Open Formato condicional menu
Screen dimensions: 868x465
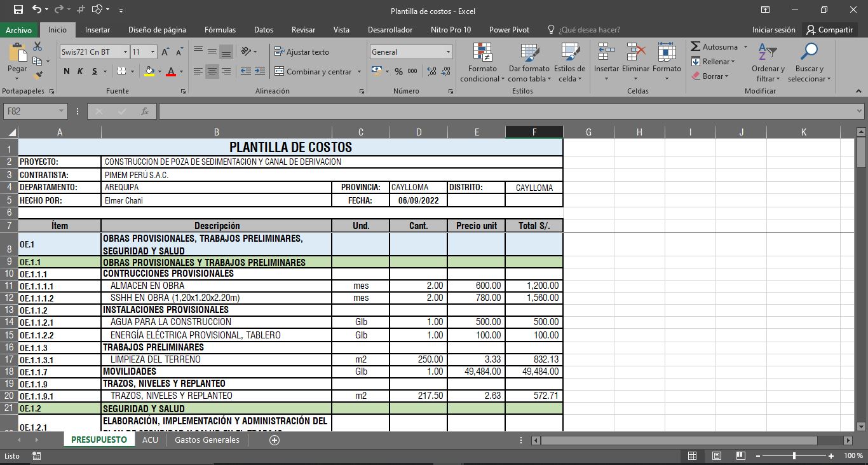pos(482,62)
